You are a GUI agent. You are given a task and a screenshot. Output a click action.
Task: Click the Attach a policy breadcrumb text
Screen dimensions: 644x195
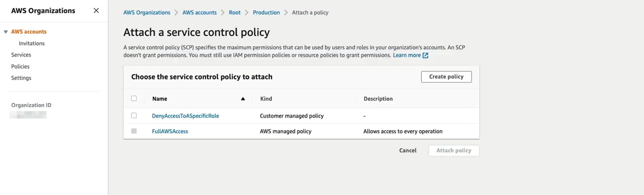310,12
